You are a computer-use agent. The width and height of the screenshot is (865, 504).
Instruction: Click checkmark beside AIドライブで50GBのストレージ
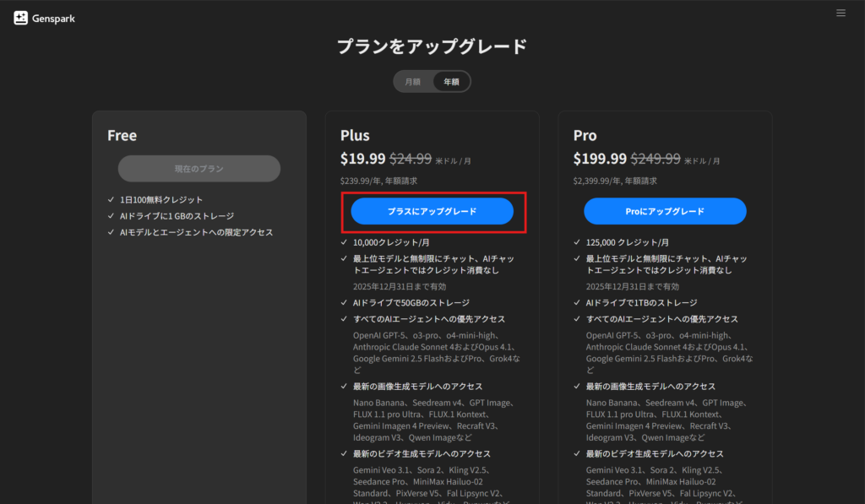coord(344,302)
